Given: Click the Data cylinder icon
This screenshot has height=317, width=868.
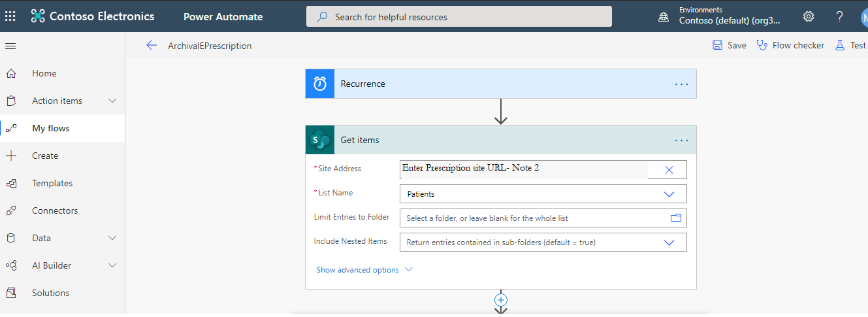Looking at the screenshot, I should point(10,238).
